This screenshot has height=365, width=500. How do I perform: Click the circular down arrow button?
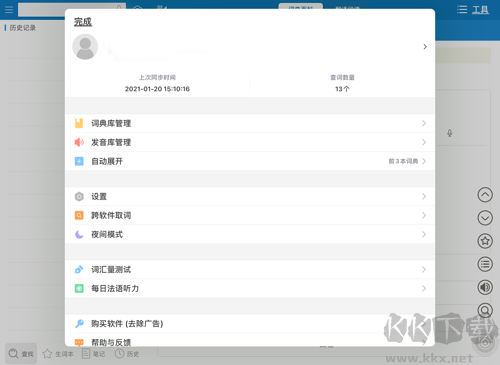click(x=485, y=218)
